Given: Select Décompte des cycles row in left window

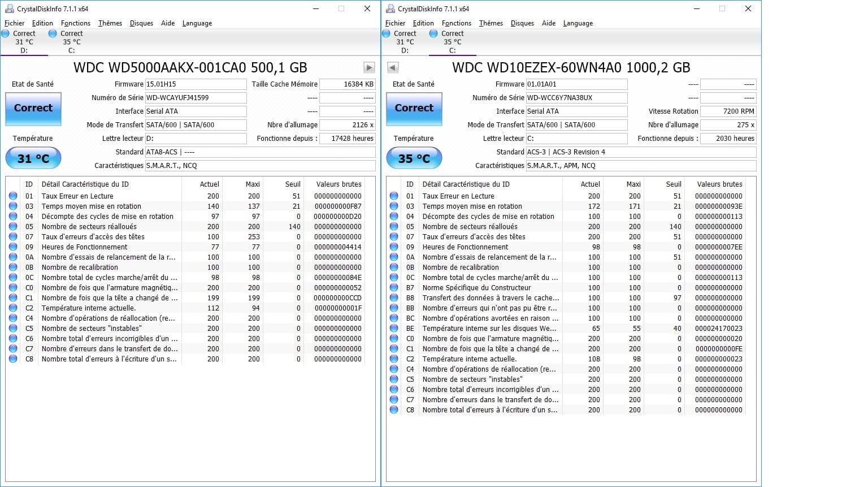Looking at the screenshot, I should (x=185, y=217).
